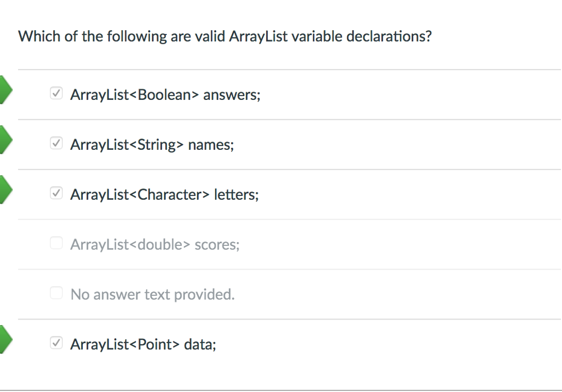This screenshot has width=562, height=392.
Task: Select the 'ArrayList<String> names;' option text
Action: point(152,145)
